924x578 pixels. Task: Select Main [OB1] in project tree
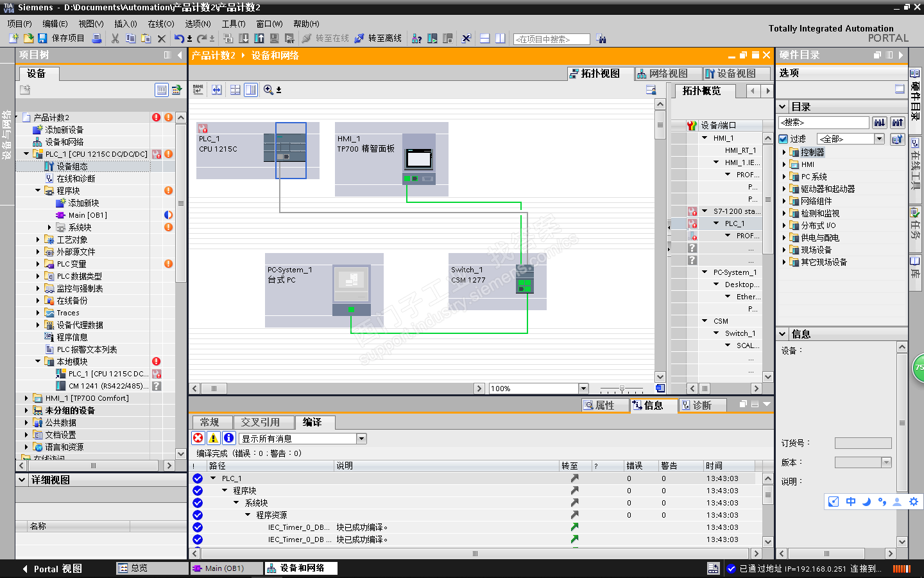[x=87, y=215]
